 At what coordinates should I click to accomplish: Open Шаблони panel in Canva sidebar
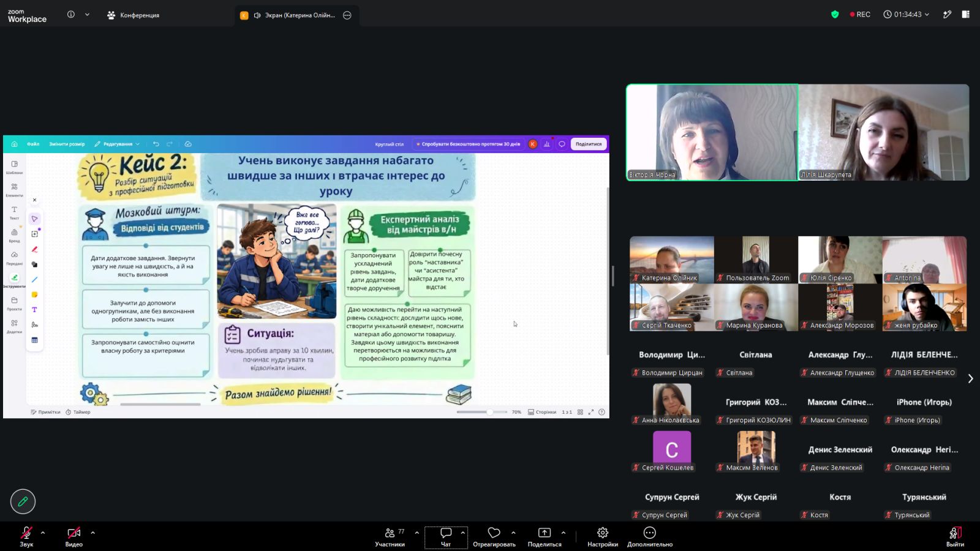(x=14, y=167)
